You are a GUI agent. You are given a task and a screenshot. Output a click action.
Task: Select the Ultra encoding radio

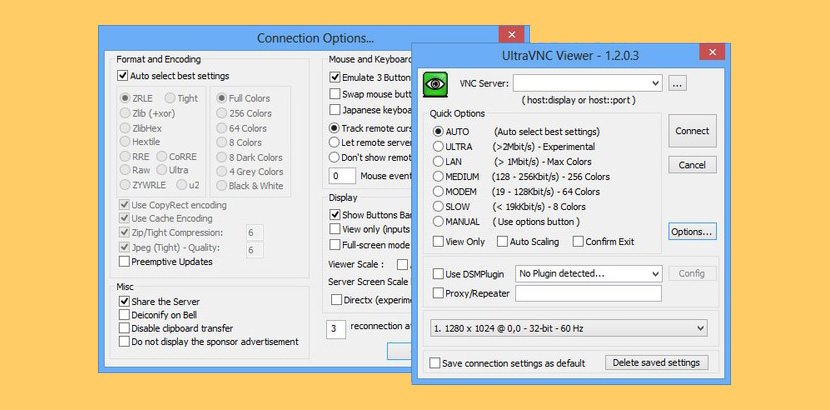160,170
